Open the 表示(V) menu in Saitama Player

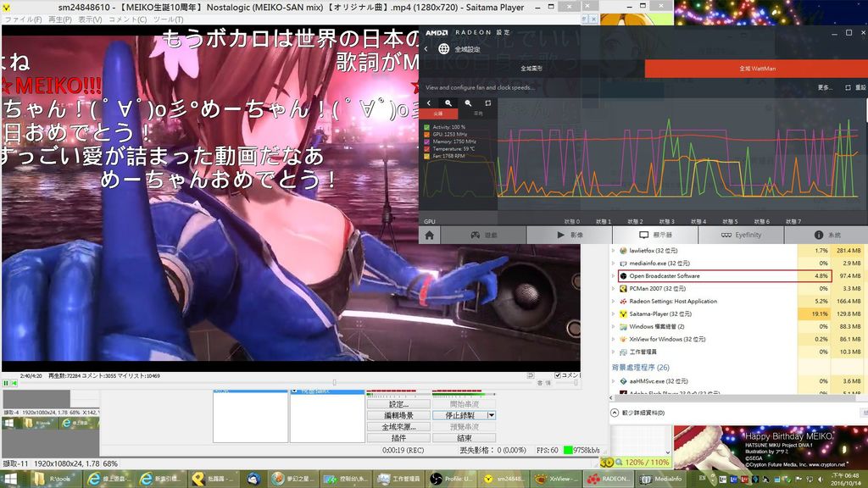click(x=90, y=19)
